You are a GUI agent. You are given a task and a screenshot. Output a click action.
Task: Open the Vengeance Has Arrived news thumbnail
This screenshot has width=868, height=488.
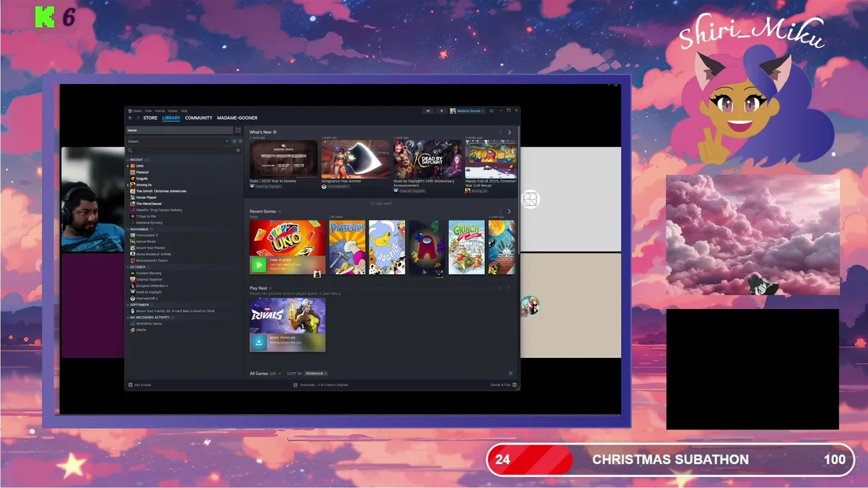[355, 159]
